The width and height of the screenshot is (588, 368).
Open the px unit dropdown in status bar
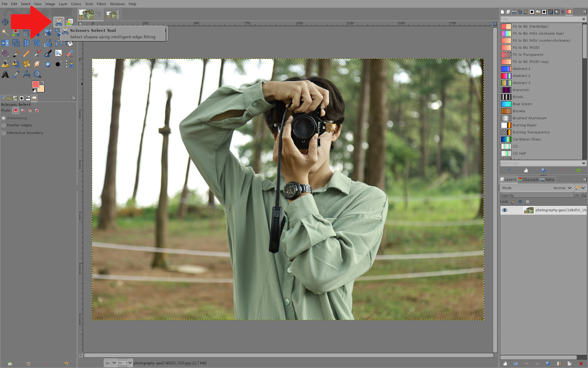pos(111,363)
